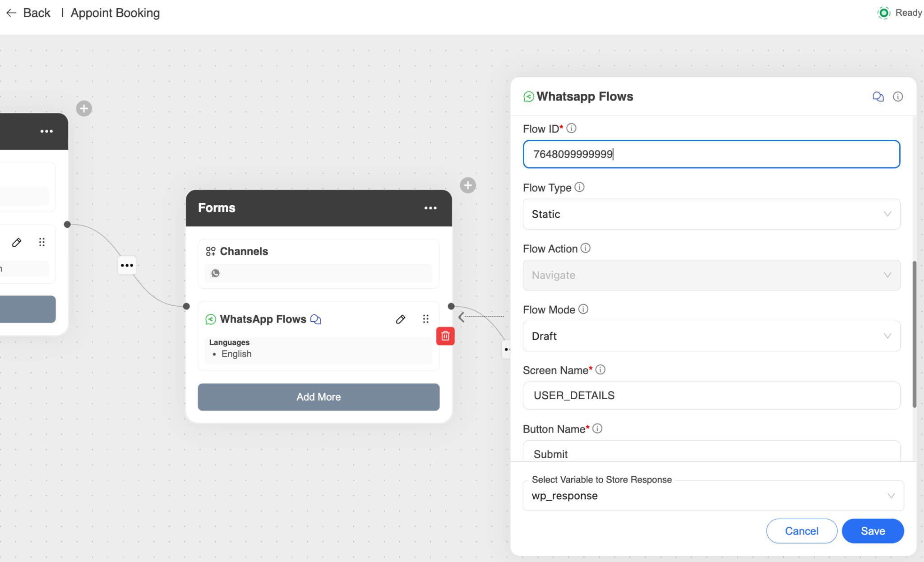Open the Flow Action Navigate dropdown
Image resolution: width=924 pixels, height=562 pixels.
coord(711,275)
